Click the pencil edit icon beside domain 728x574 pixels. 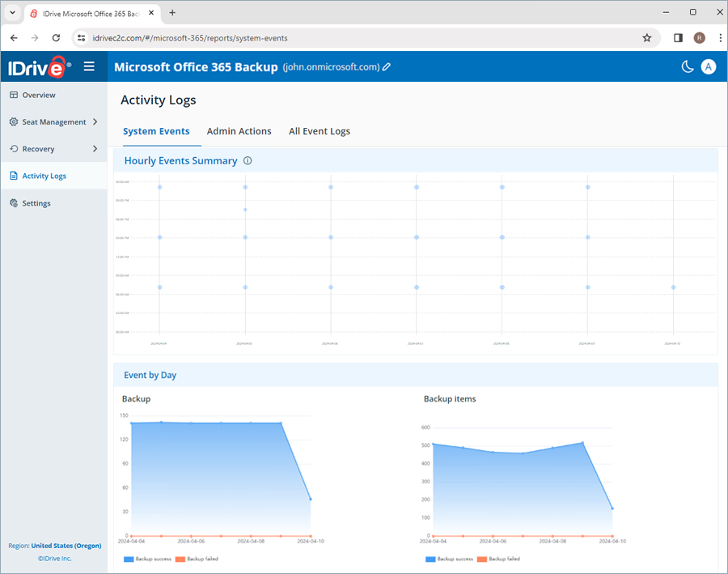(x=387, y=67)
